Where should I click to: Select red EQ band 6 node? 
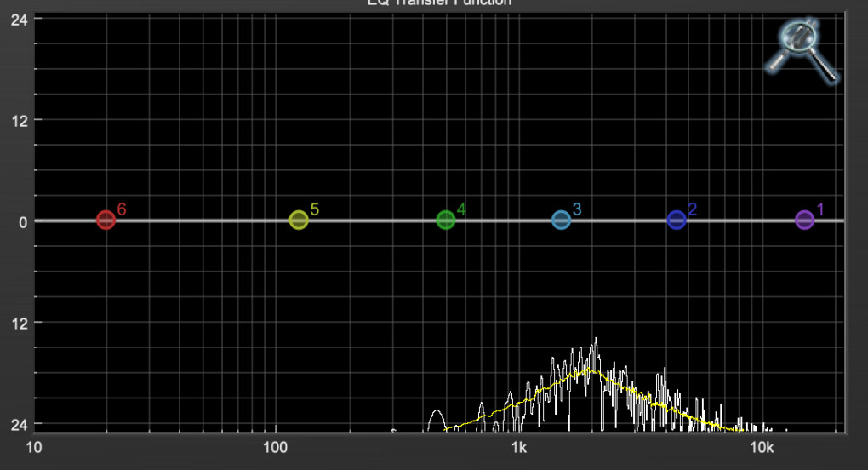(x=106, y=221)
